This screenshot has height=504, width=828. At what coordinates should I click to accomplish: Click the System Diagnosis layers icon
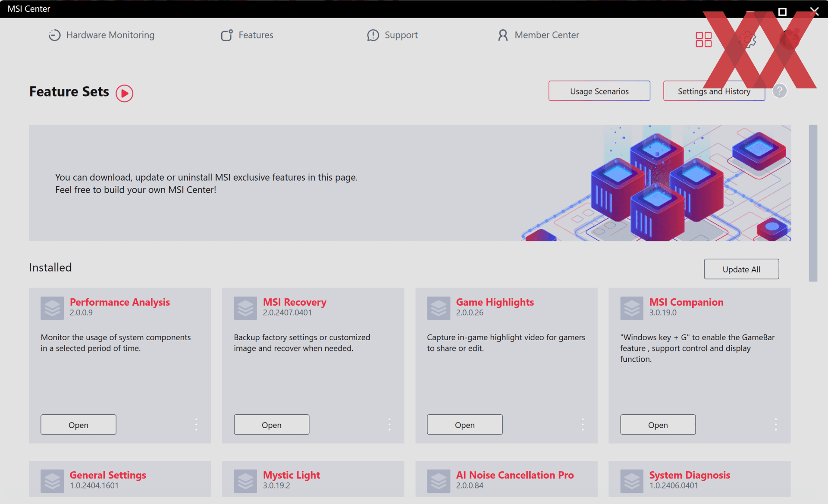pyautogui.click(x=632, y=481)
